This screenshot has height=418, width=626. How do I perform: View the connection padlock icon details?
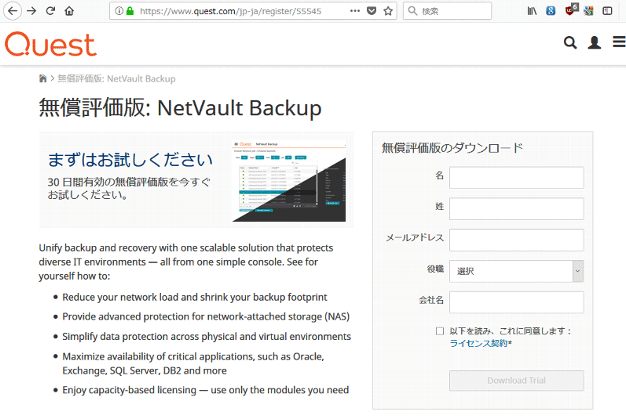[130, 11]
